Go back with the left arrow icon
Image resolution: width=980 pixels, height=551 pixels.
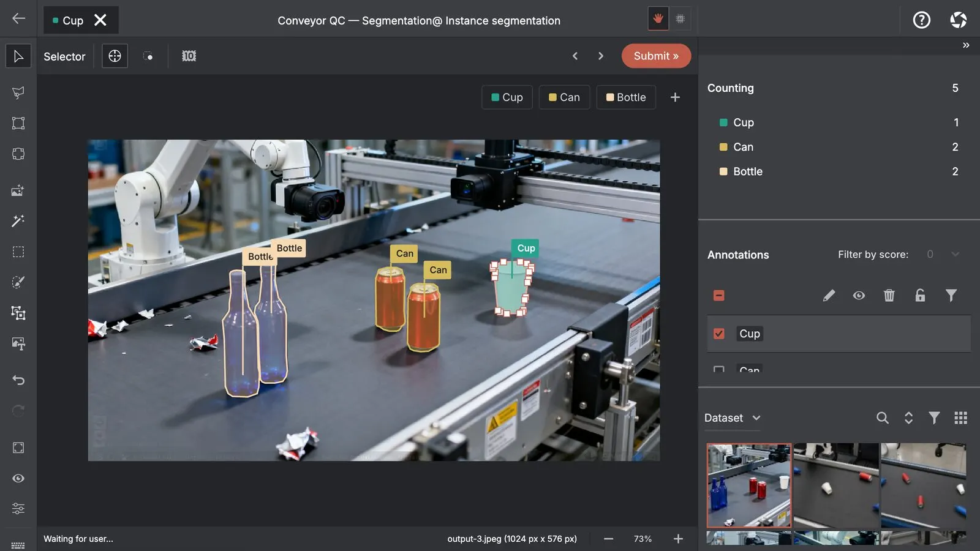(18, 18)
